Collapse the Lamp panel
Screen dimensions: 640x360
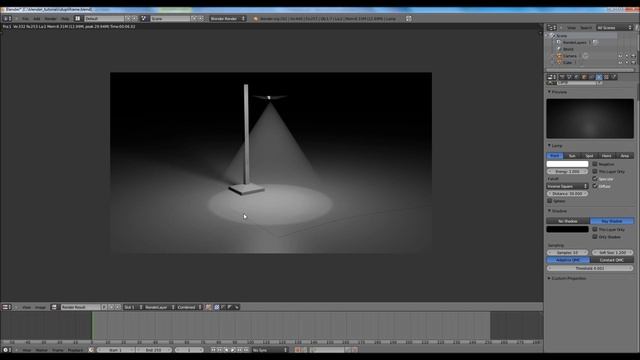(x=549, y=145)
